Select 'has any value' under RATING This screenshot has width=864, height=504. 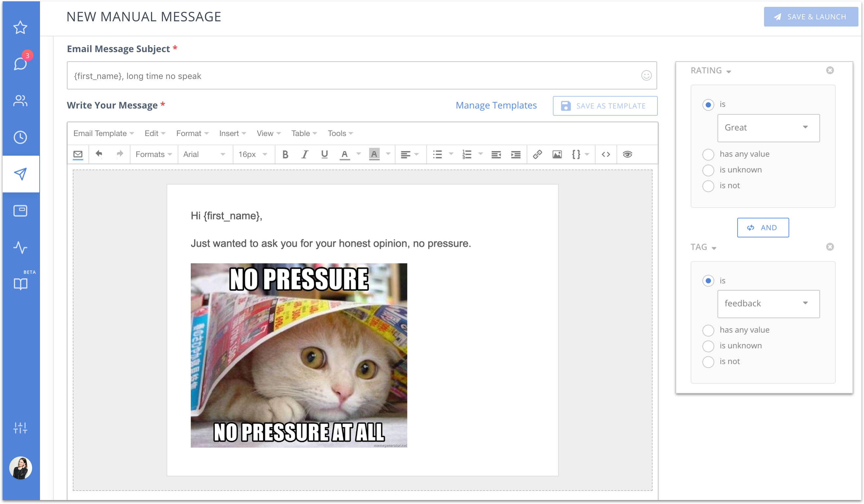[x=708, y=154]
